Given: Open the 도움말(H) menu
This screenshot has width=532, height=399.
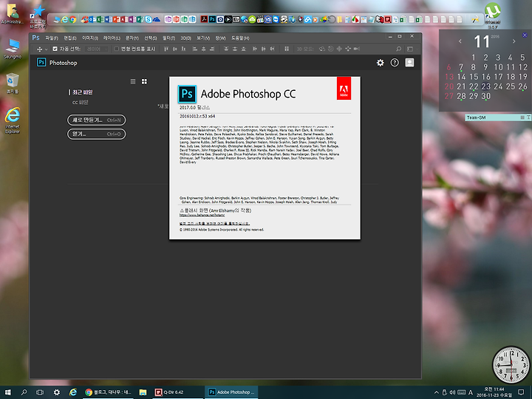Looking at the screenshot, I should (240, 38).
